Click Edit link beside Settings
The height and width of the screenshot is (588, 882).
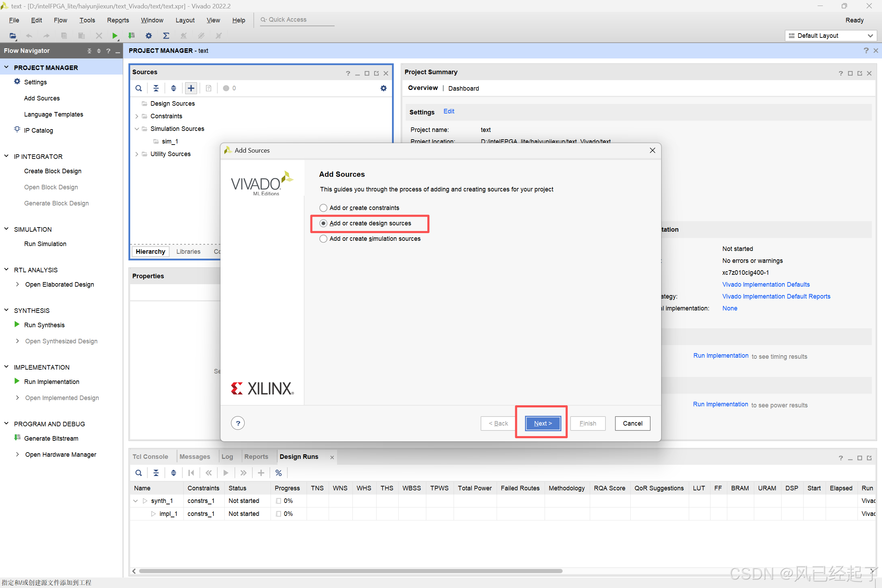pos(448,111)
